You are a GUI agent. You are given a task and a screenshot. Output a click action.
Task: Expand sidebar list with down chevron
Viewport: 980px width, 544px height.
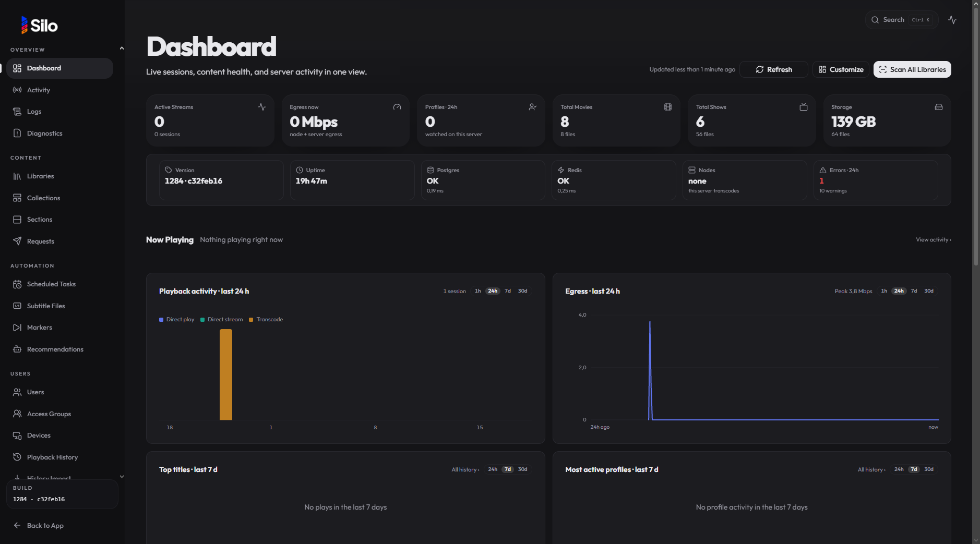[x=122, y=476]
